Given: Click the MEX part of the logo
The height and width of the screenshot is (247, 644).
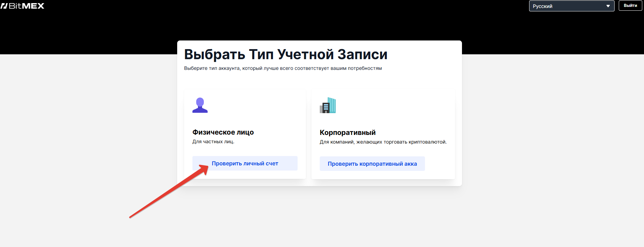Looking at the screenshot, I should [x=33, y=6].
